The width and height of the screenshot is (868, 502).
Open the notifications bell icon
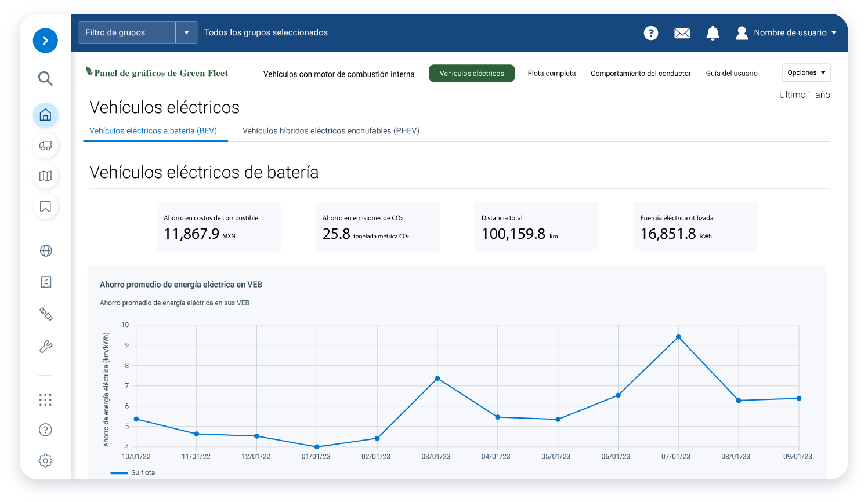click(x=713, y=33)
